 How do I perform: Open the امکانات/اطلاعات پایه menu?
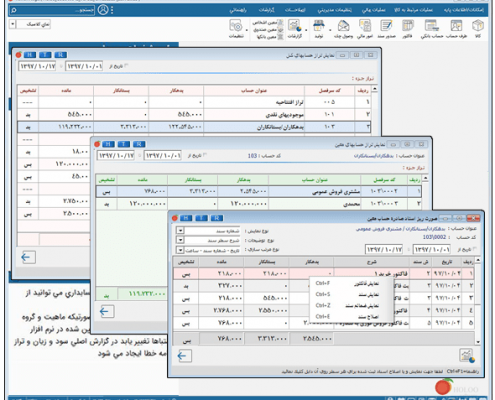(x=463, y=10)
